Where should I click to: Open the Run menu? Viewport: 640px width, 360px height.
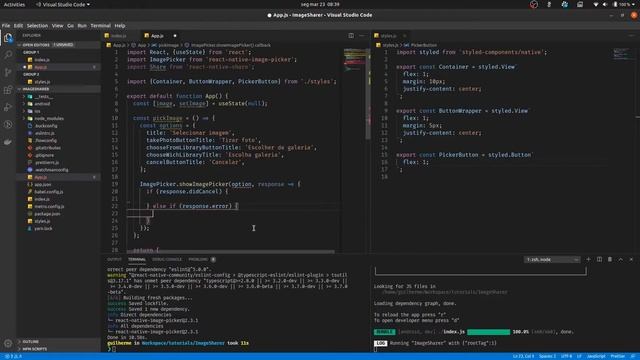point(82,26)
